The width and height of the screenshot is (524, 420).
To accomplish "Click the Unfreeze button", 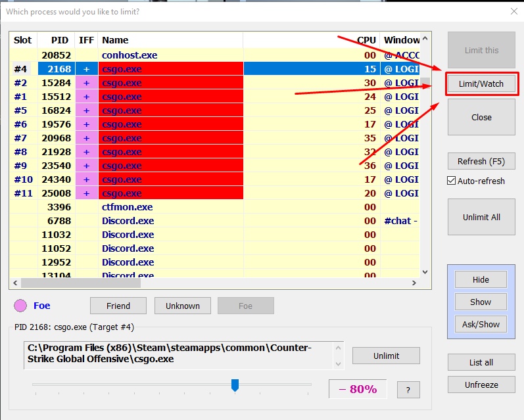I will pos(481,385).
